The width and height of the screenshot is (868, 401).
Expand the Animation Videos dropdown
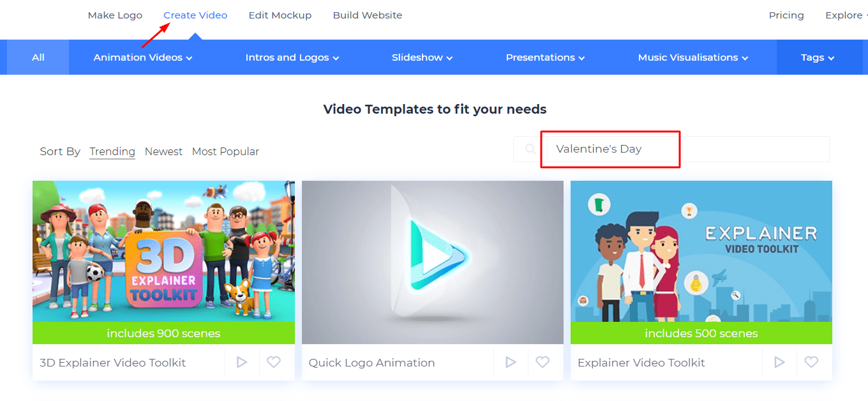click(x=142, y=57)
